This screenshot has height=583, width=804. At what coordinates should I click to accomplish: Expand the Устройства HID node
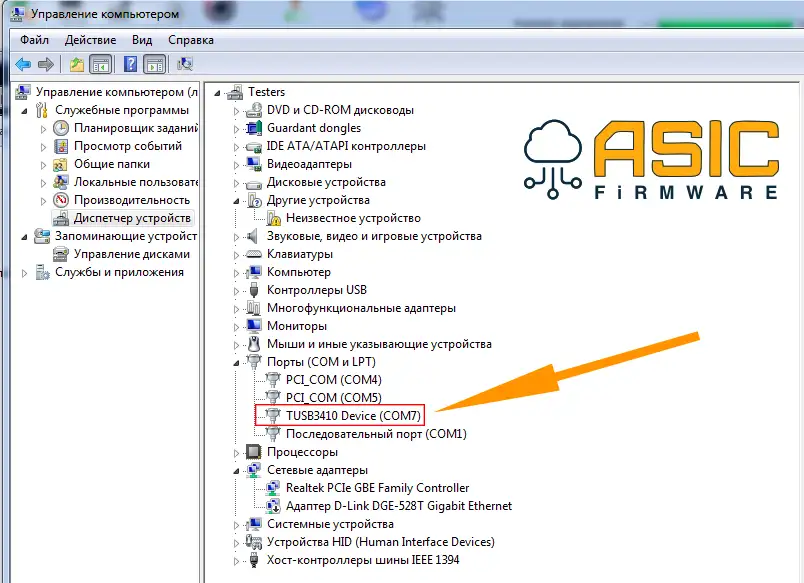pos(236,543)
